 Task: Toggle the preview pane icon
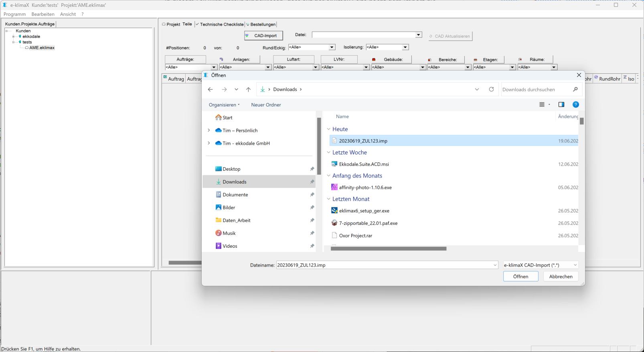561,105
